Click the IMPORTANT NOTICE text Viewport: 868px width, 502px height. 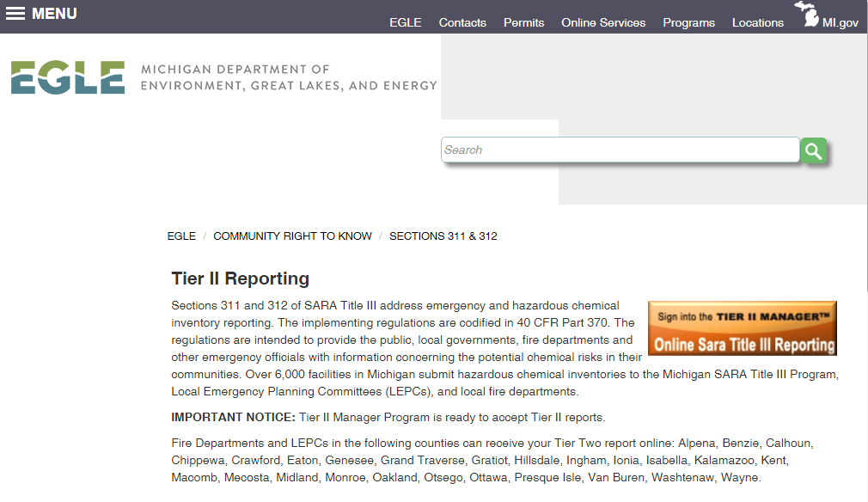[x=233, y=417]
